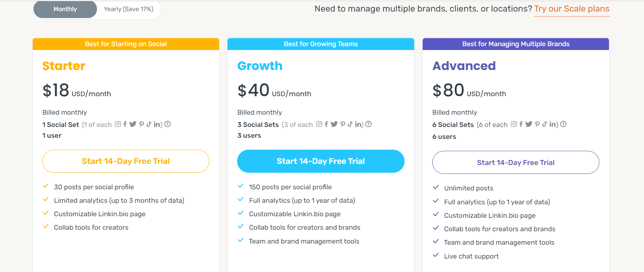
Task: Start 14-Day Free Trial for Starter
Action: coord(126,161)
